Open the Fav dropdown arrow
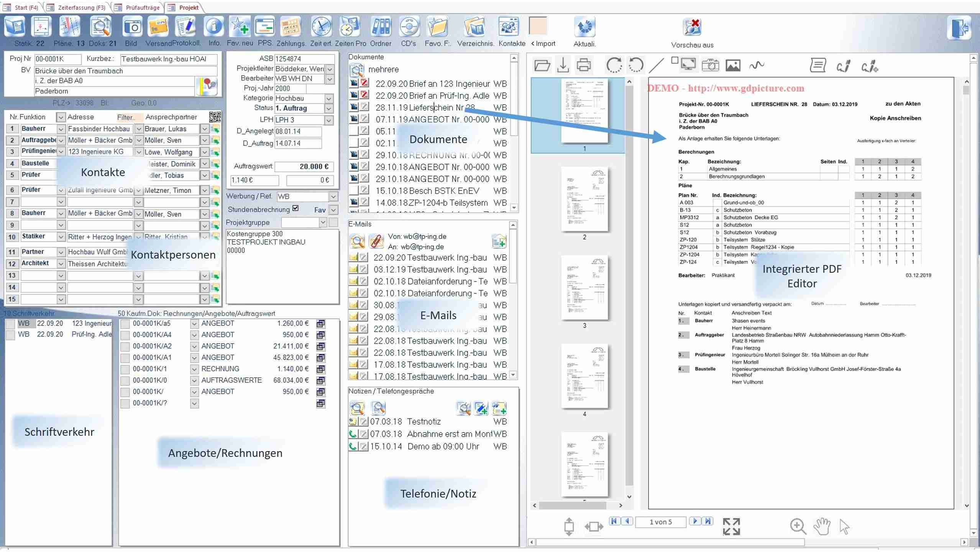 click(333, 210)
